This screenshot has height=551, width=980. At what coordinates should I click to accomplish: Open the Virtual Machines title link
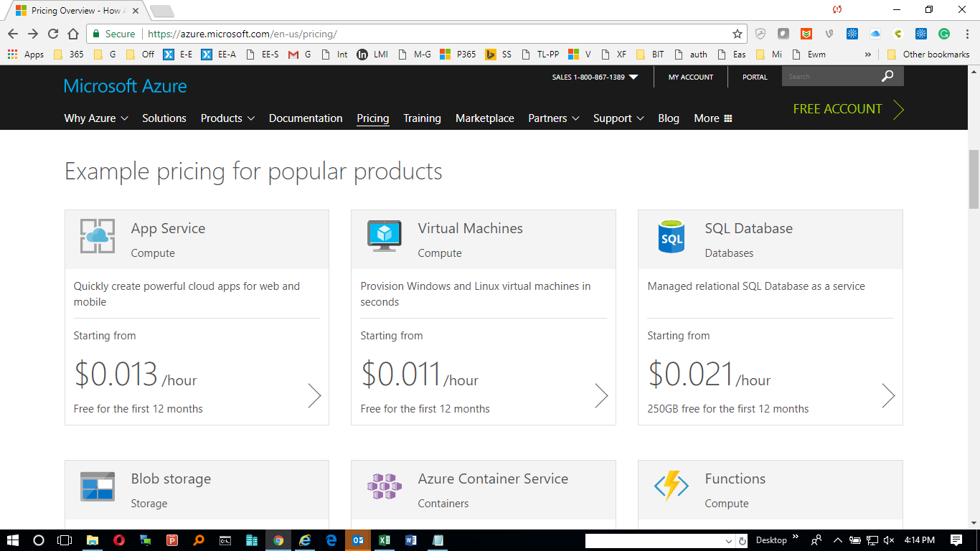[x=471, y=228]
